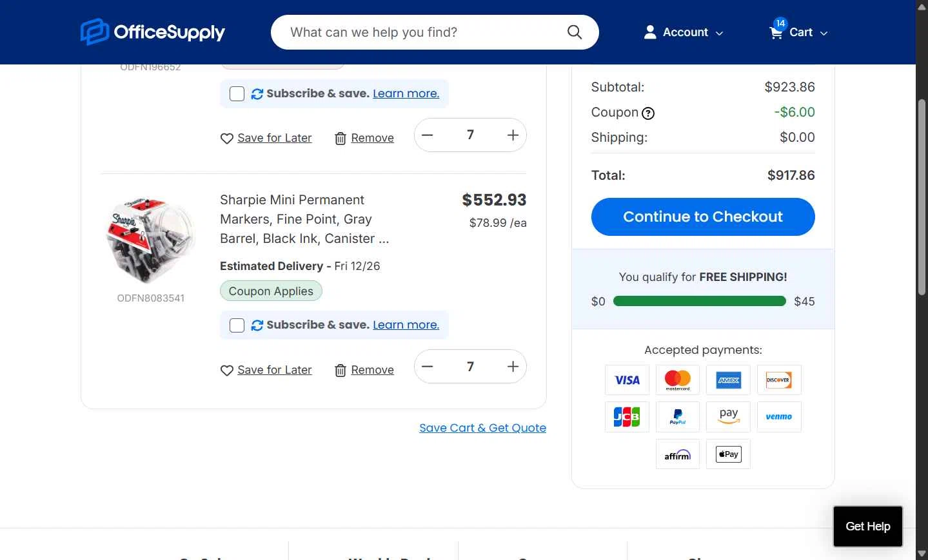Click subscribe refresh icon on upper item

tap(257, 94)
